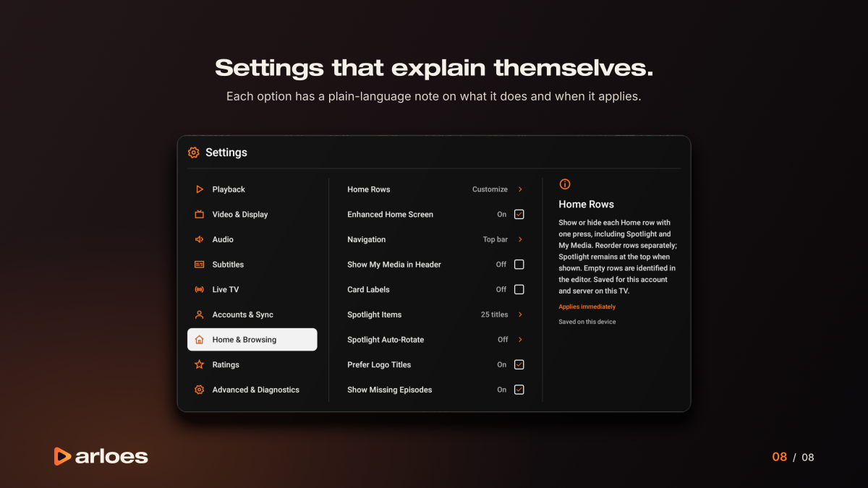Click the 08 / 08 slide counter
868x488 pixels.
click(x=793, y=457)
